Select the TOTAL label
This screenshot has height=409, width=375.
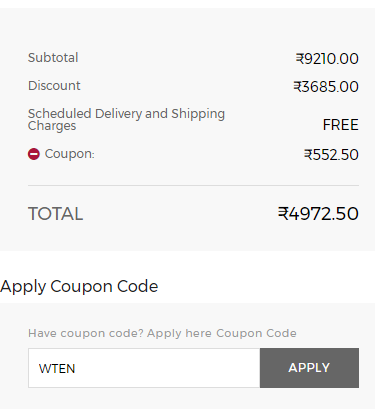tap(55, 214)
